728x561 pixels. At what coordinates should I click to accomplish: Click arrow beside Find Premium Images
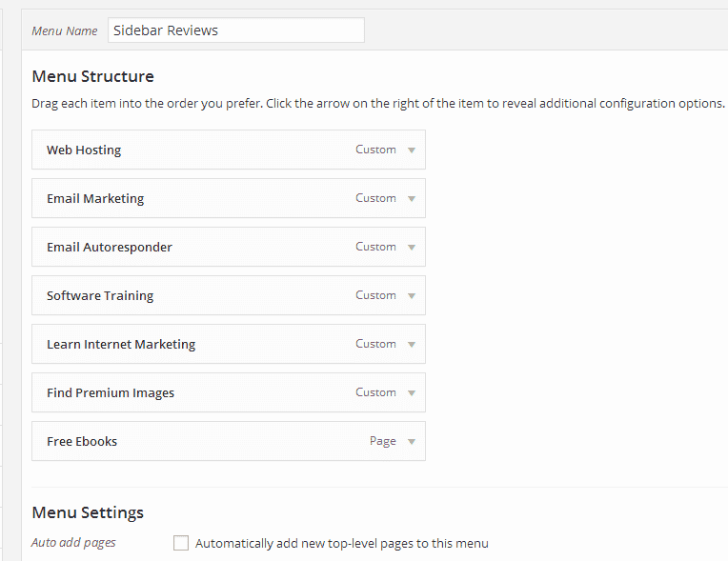click(412, 393)
